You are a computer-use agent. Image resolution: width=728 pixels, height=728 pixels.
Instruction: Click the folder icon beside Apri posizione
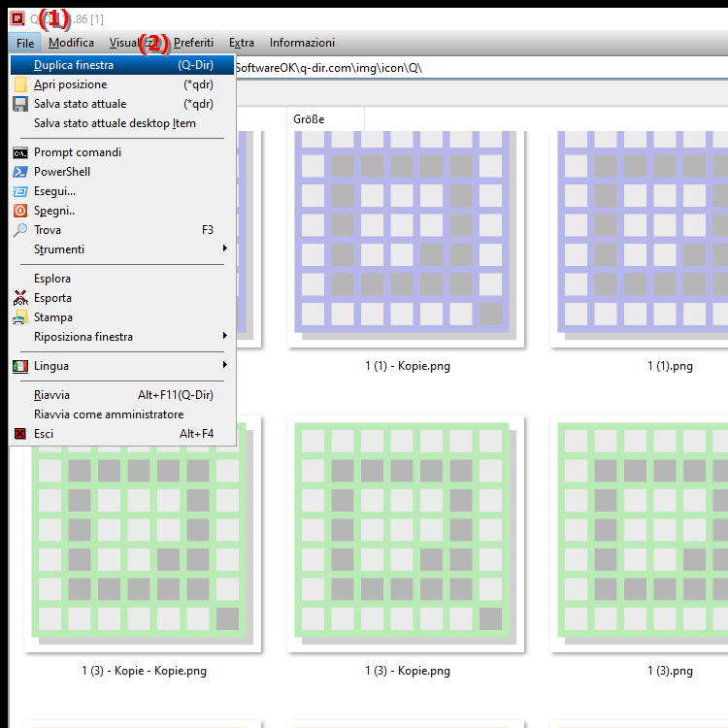tap(20, 84)
